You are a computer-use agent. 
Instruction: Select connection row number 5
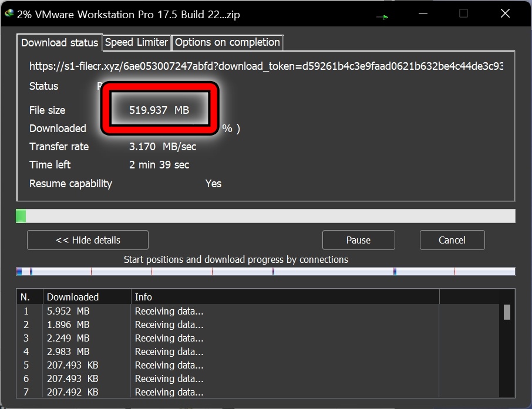pyautogui.click(x=258, y=365)
